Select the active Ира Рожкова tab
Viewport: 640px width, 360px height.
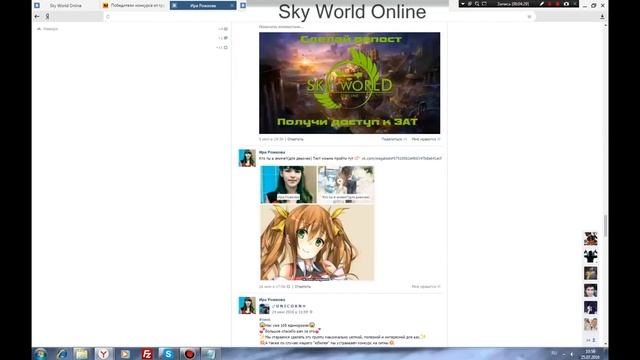coord(202,6)
